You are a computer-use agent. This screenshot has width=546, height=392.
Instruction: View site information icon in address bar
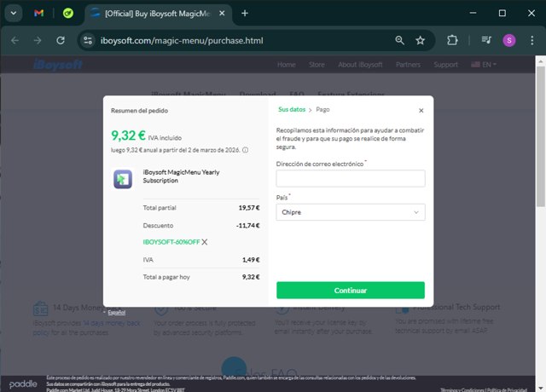coord(88,41)
